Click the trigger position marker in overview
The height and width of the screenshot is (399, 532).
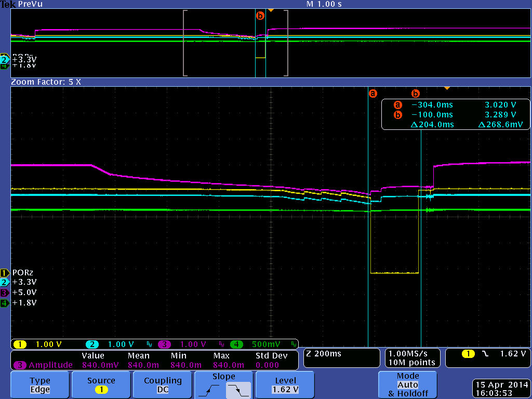click(x=271, y=10)
